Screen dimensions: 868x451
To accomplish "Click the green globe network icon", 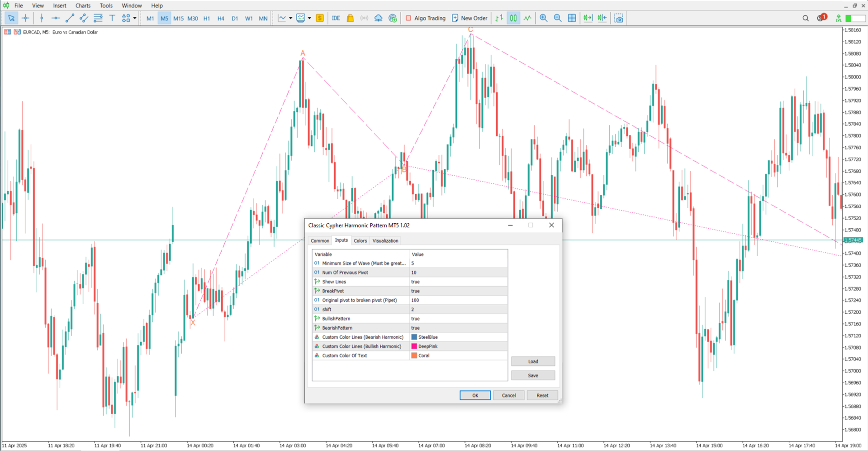I will (393, 18).
